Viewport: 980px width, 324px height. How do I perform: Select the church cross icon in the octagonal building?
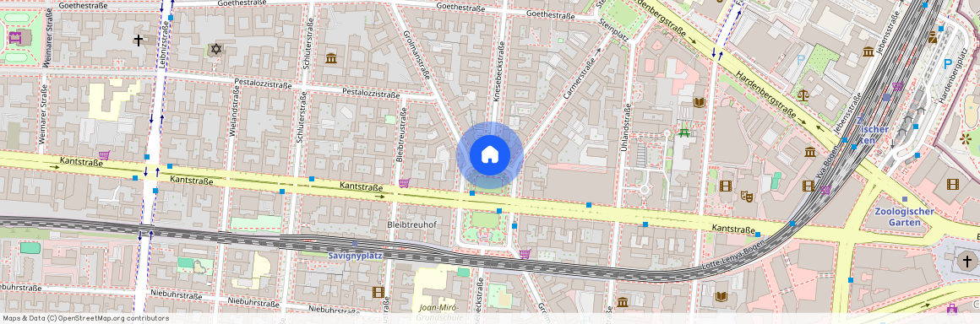(x=967, y=261)
